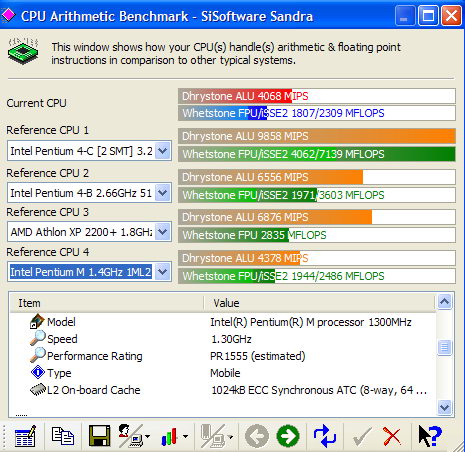This screenshot has height=452, width=465.
Task: Select the L2 On-board Cache row
Action: pyautogui.click(x=223, y=390)
